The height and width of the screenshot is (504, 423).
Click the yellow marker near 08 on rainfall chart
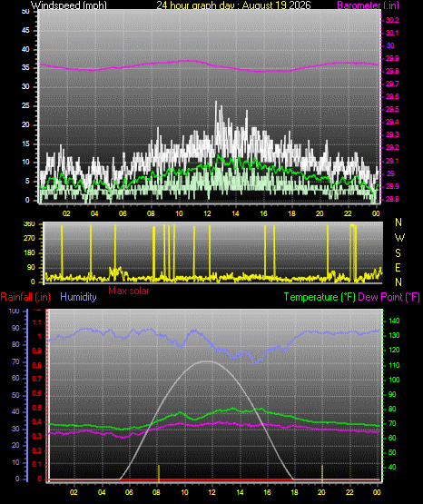(159, 473)
